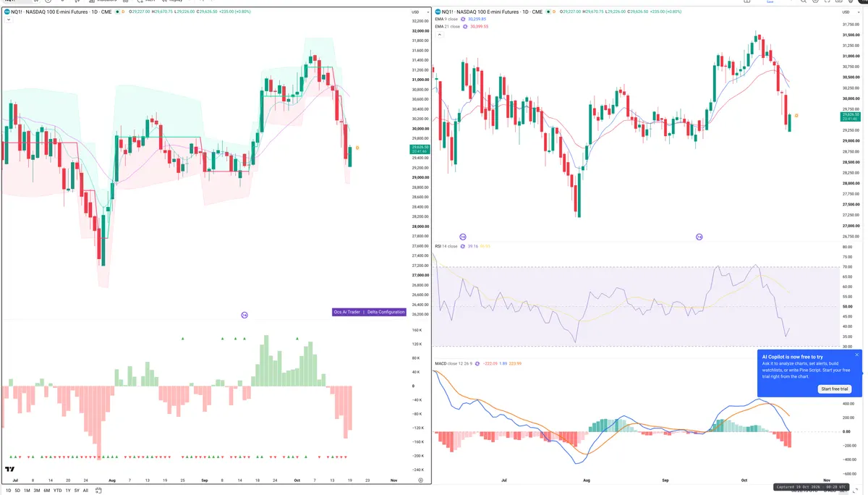Screen dimensions: 868x495
Task: Select the 5D time range button
Action: pyautogui.click(x=17, y=490)
